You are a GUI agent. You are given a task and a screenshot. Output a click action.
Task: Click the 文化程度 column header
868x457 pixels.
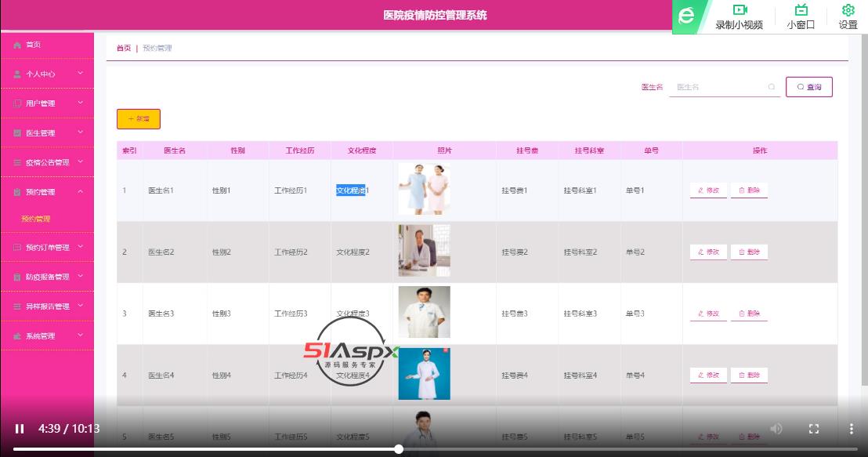[x=362, y=151]
